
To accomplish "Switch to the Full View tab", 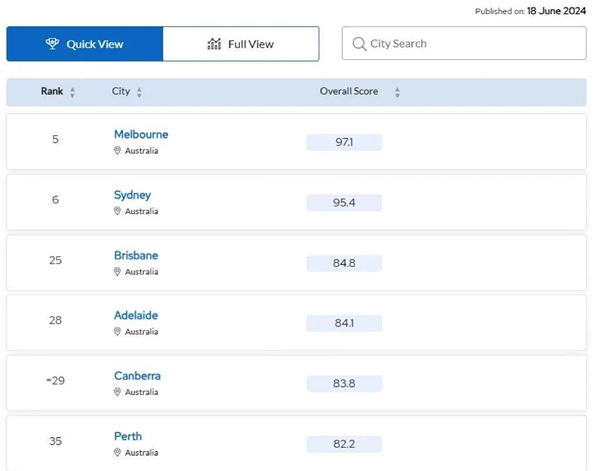I will [241, 44].
